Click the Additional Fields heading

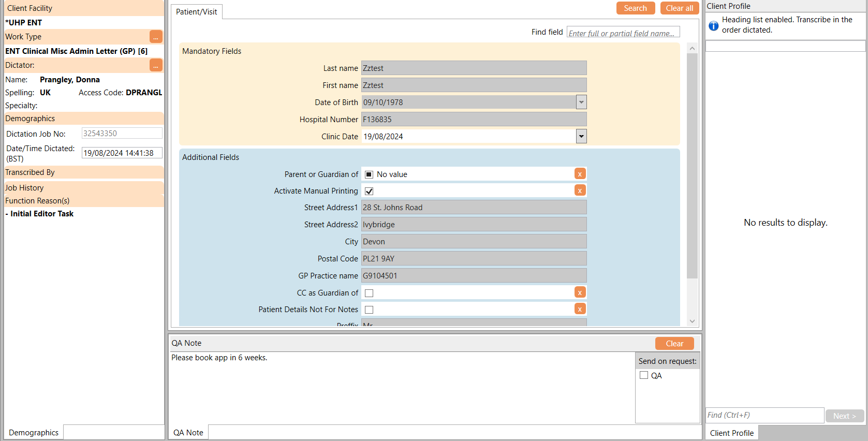point(211,157)
